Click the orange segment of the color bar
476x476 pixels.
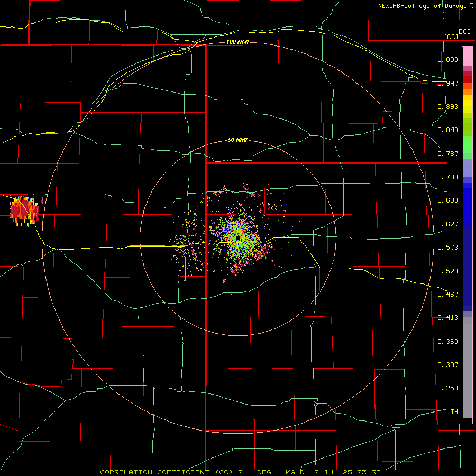467,89
